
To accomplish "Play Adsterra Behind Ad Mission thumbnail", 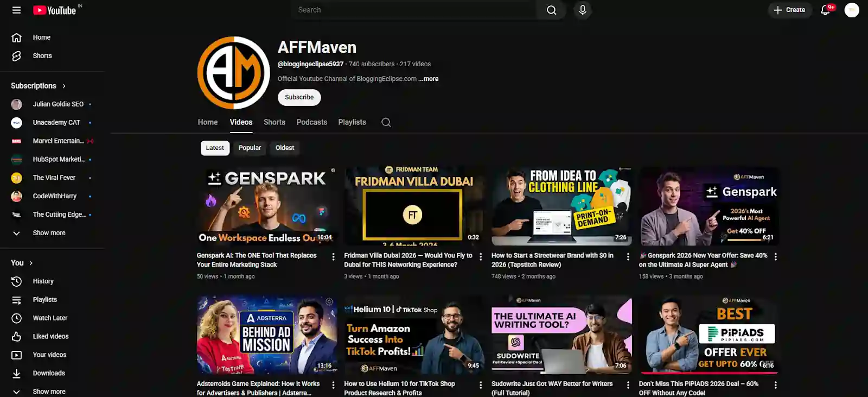I will tap(267, 335).
